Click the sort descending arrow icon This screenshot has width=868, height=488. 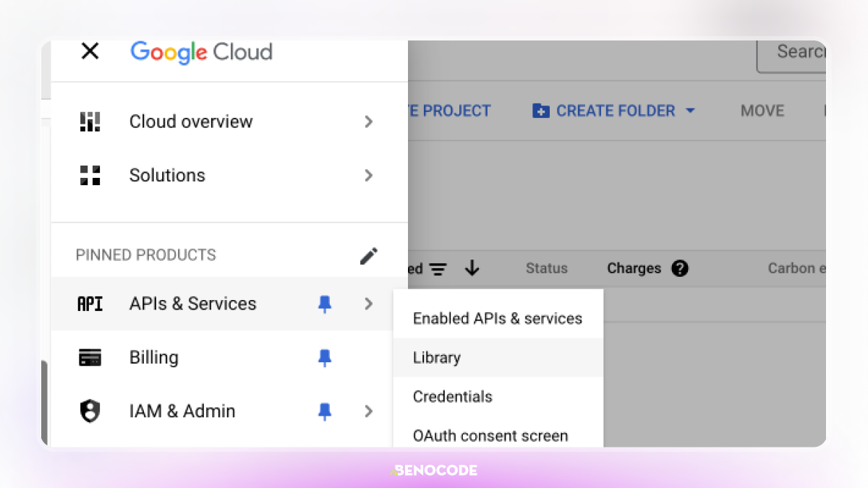tap(472, 268)
